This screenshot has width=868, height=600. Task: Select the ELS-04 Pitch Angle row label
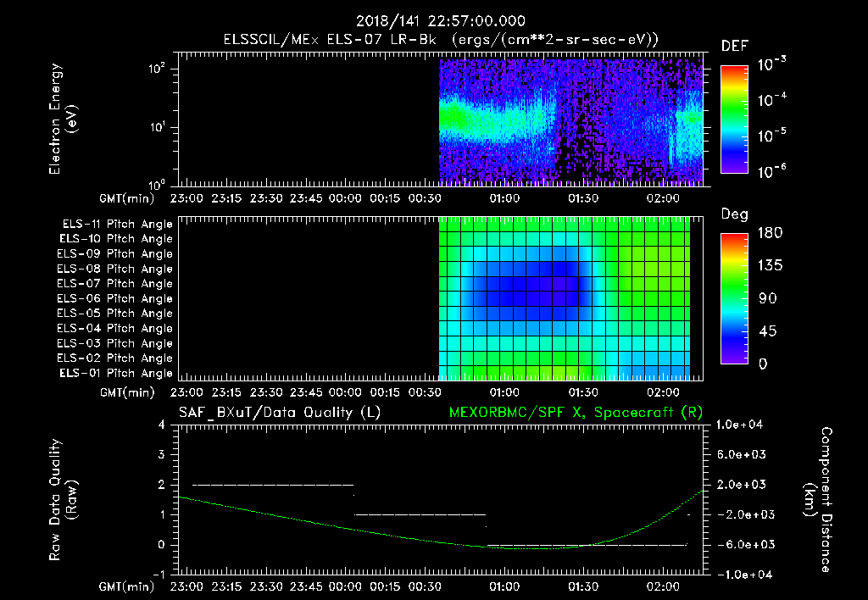(115, 328)
